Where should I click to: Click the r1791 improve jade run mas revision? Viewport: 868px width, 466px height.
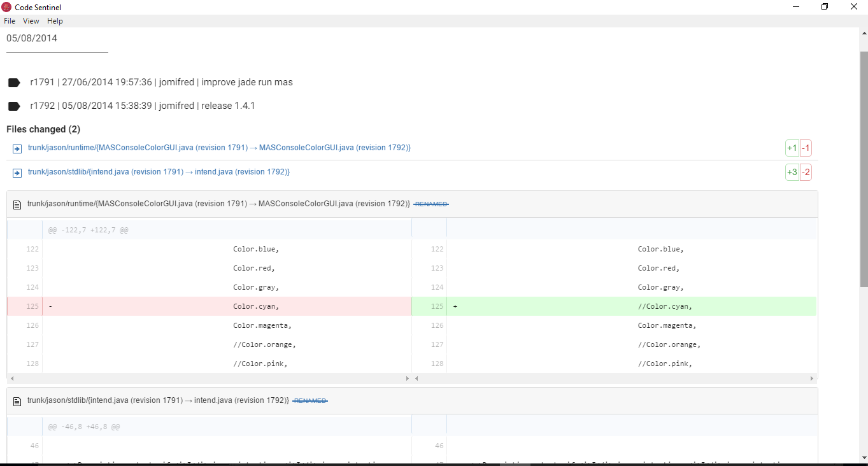(161, 82)
